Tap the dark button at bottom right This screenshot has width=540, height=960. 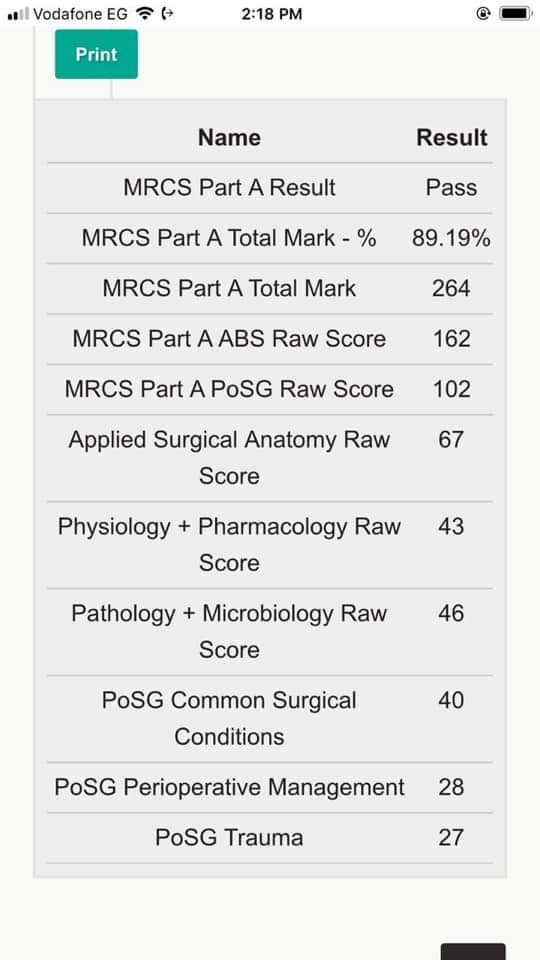point(473,951)
